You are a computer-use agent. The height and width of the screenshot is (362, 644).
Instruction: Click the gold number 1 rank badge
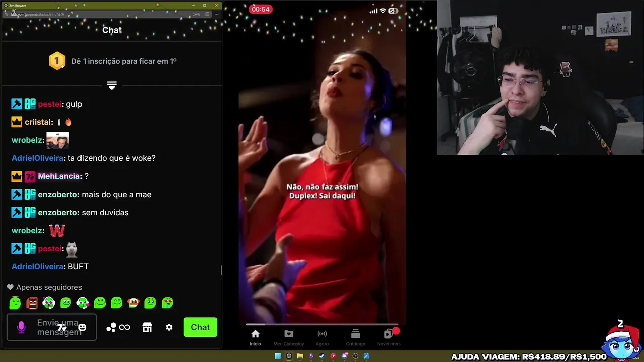pyautogui.click(x=57, y=61)
